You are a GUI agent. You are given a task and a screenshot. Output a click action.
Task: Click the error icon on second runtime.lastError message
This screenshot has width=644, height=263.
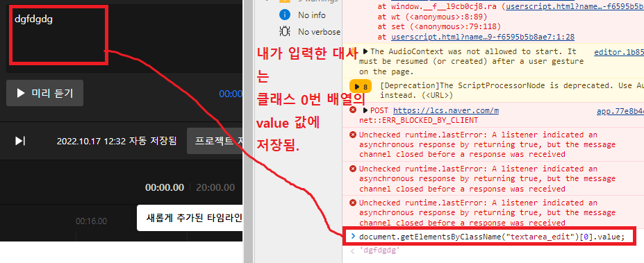click(352, 169)
